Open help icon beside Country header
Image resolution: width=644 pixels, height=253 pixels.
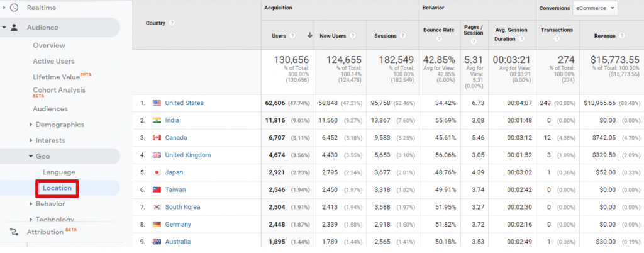point(172,23)
